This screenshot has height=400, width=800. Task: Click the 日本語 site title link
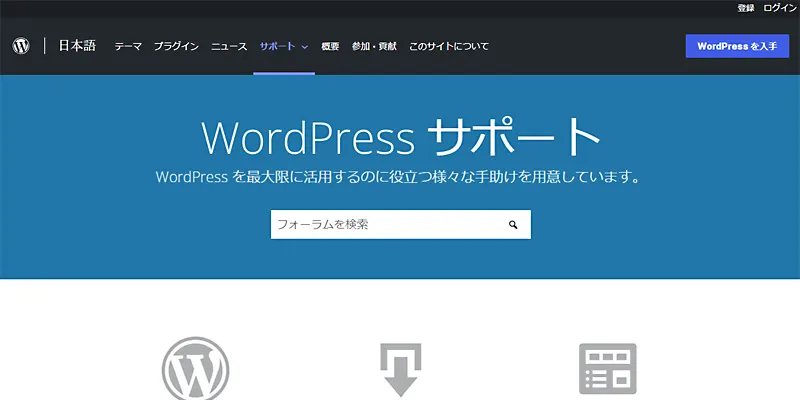click(x=77, y=46)
